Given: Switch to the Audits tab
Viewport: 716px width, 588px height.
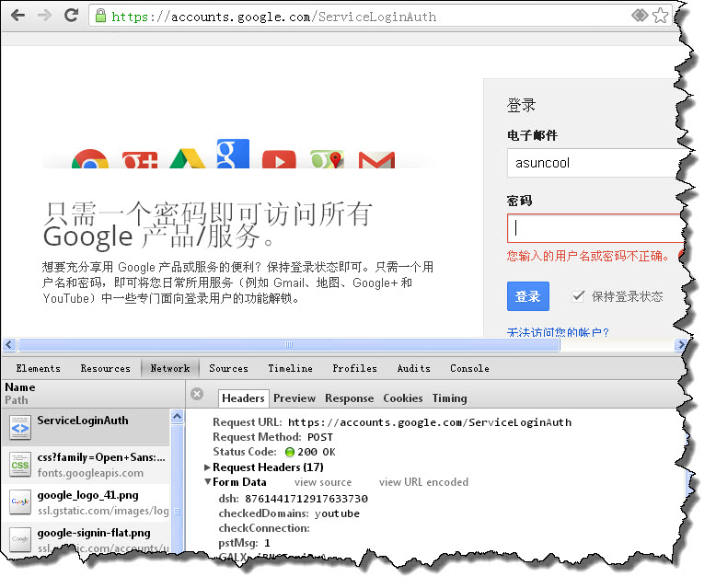Looking at the screenshot, I should pos(414,368).
